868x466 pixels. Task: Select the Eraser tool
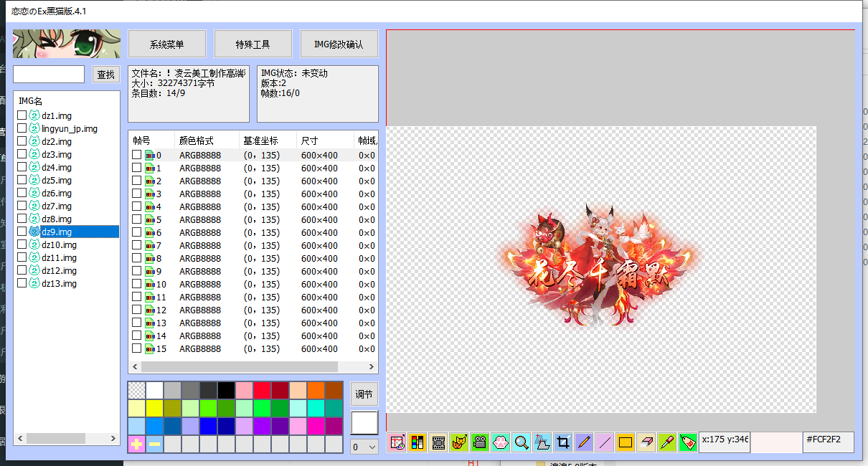(646, 442)
